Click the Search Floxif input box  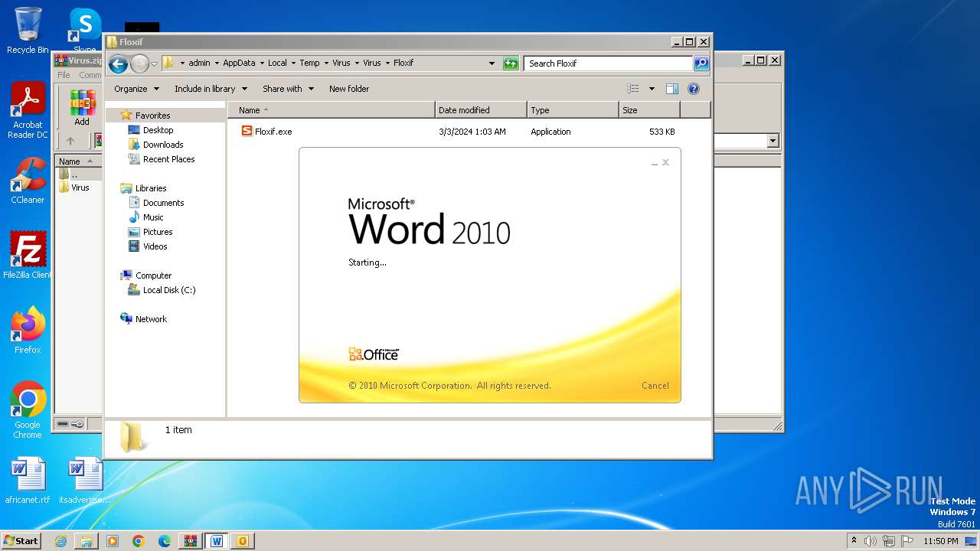(x=609, y=64)
